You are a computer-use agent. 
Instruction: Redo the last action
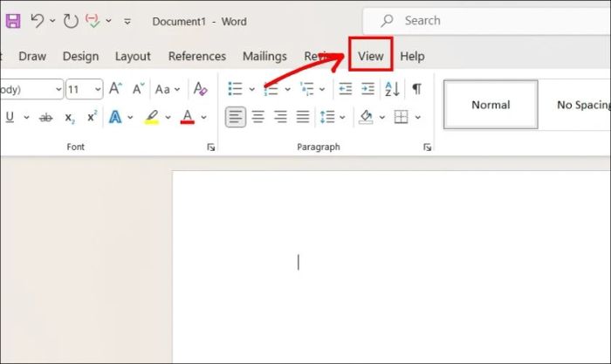pos(71,21)
